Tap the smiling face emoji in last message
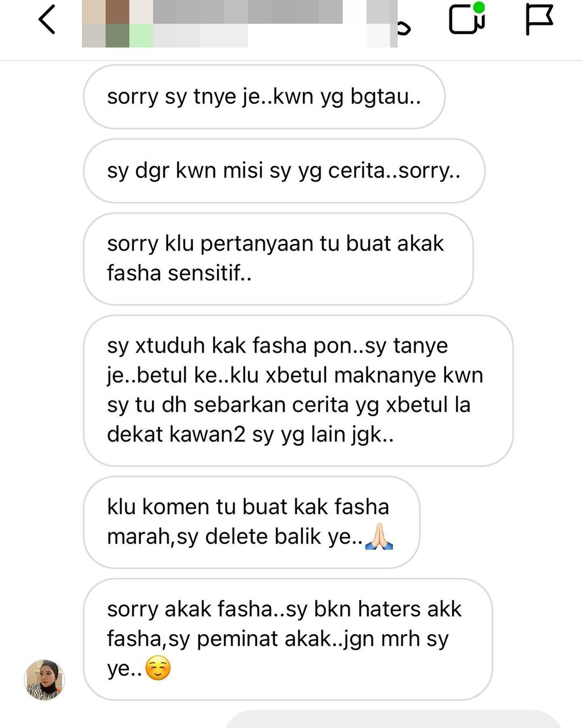 [158, 668]
